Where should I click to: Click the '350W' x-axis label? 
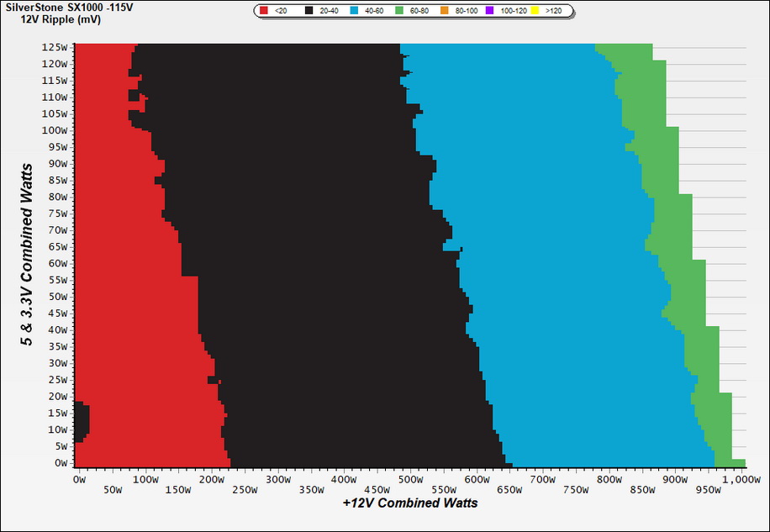(x=311, y=490)
